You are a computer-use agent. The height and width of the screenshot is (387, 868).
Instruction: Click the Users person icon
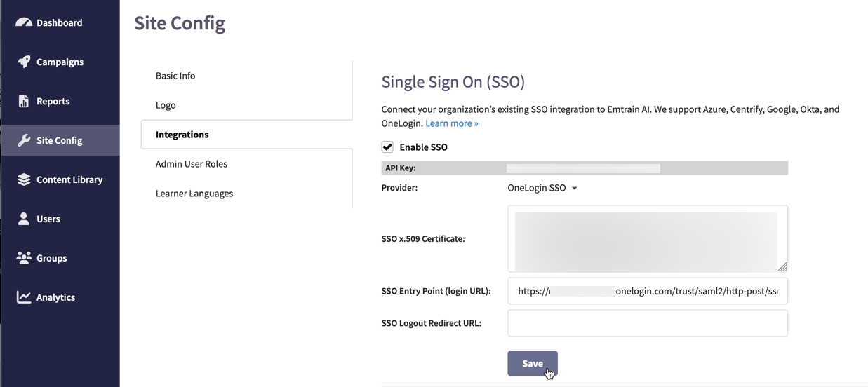coord(24,219)
